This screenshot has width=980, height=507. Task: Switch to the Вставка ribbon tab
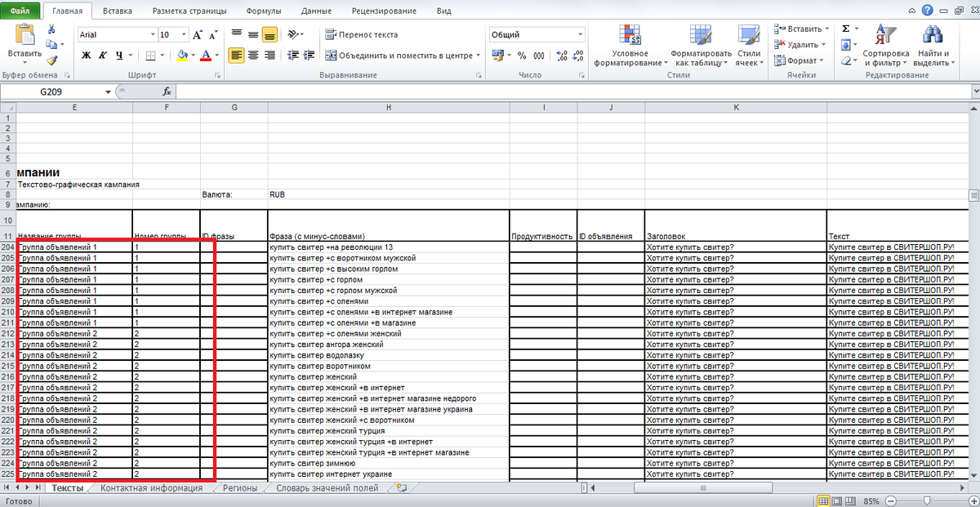pos(118,11)
